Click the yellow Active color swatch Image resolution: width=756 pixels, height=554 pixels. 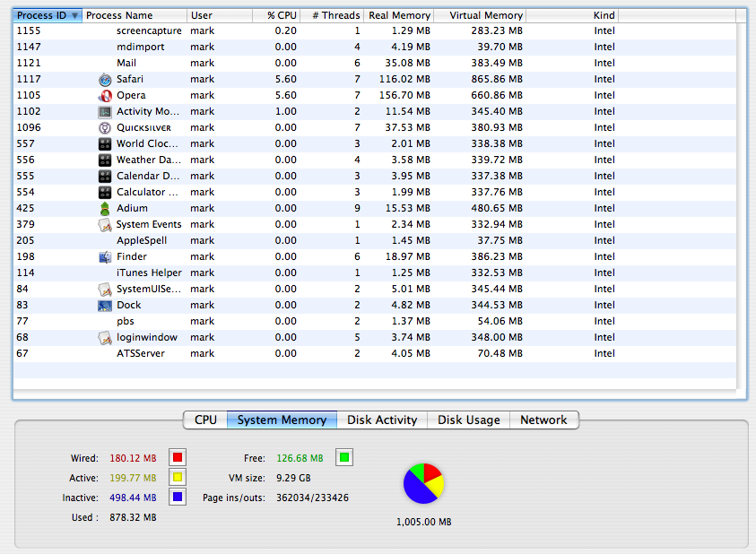pos(178,477)
